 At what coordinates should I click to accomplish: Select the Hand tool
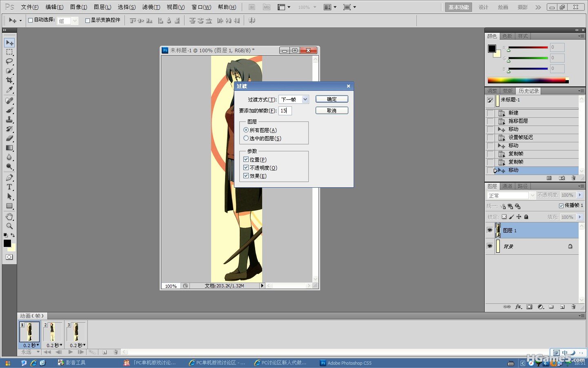point(9,217)
